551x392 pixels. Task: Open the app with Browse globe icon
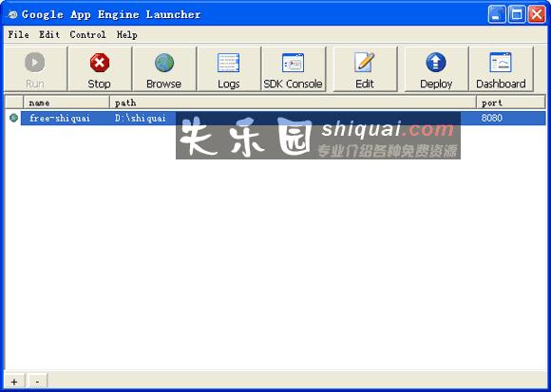(x=164, y=64)
